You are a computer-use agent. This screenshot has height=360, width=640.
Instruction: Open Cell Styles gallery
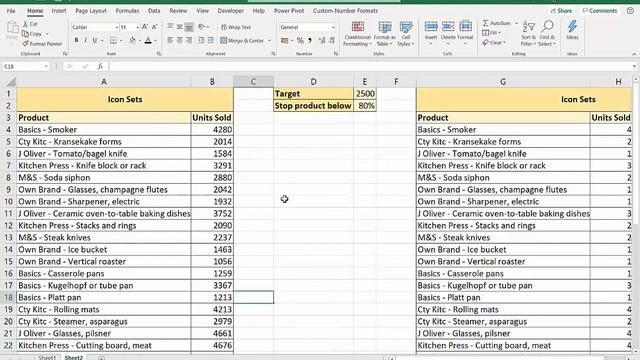click(x=406, y=34)
